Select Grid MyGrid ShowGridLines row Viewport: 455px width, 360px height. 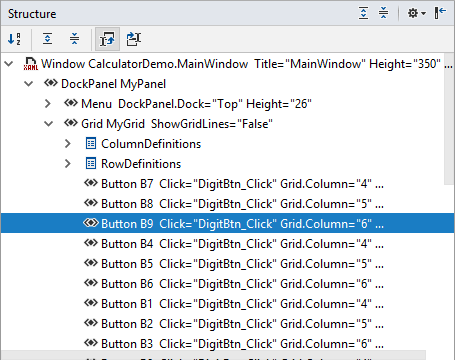(x=227, y=124)
